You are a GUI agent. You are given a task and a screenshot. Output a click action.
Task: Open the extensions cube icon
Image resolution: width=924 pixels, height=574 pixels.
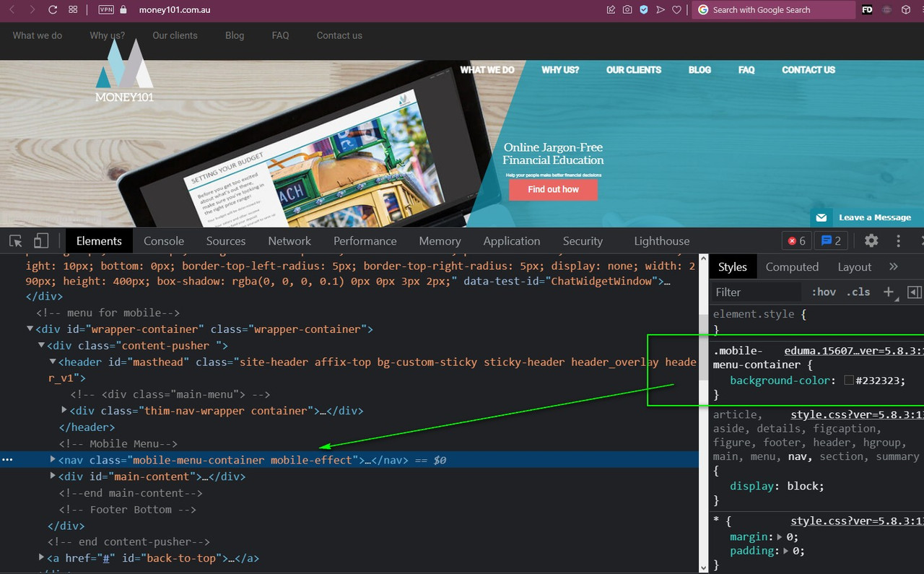tap(906, 10)
